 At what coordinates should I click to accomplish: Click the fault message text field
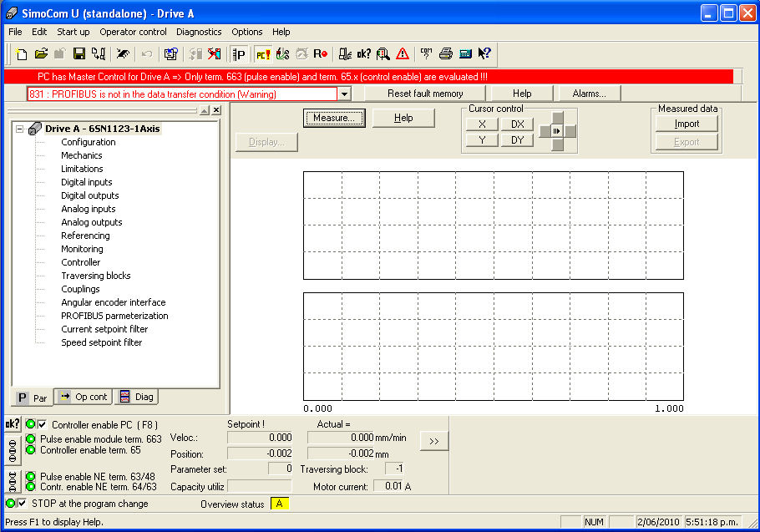[x=182, y=94]
